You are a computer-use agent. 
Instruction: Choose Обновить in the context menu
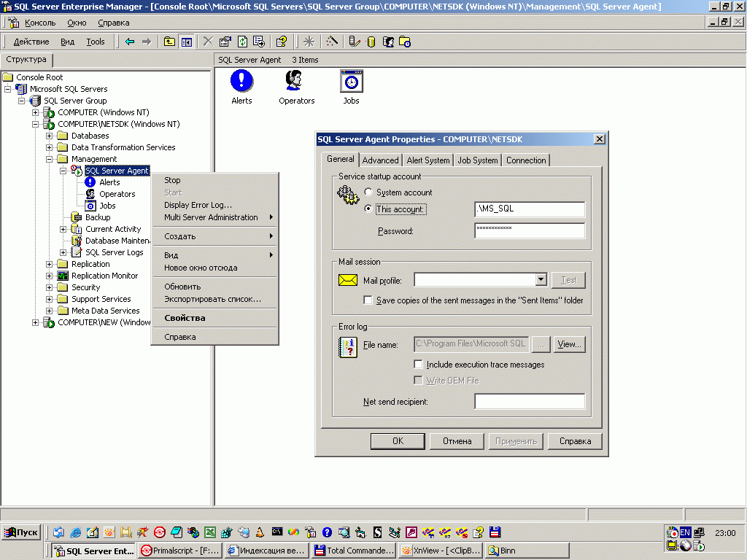(215, 287)
